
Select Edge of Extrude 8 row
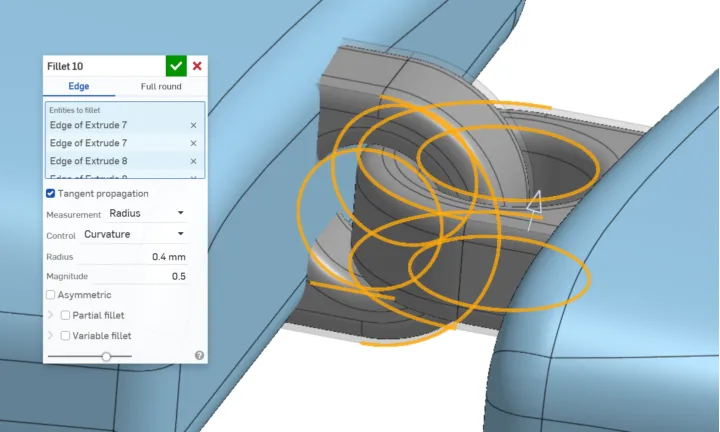(x=124, y=161)
